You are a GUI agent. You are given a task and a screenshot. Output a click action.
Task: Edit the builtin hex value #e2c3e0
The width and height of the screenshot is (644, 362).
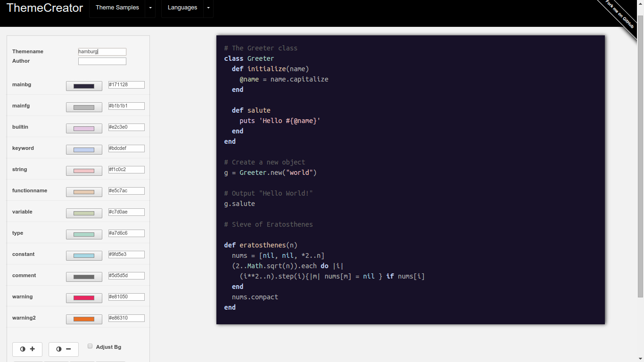[126, 127]
